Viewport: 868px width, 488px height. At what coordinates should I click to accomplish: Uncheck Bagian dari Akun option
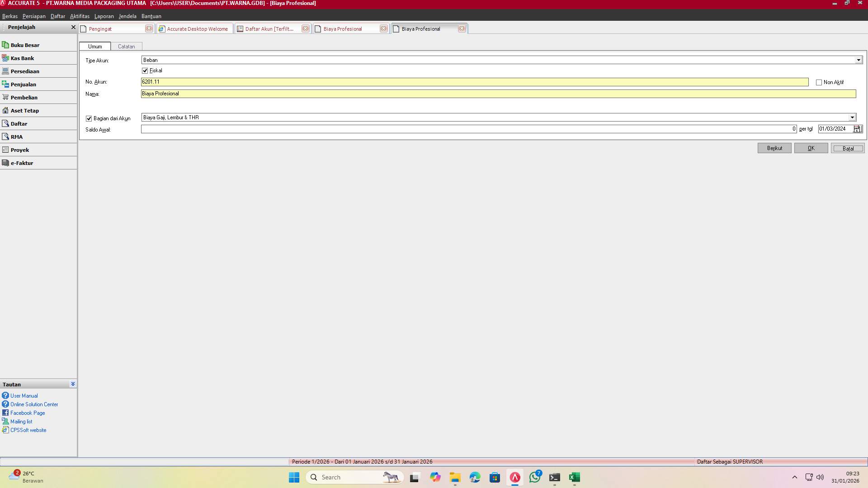[89, 118]
